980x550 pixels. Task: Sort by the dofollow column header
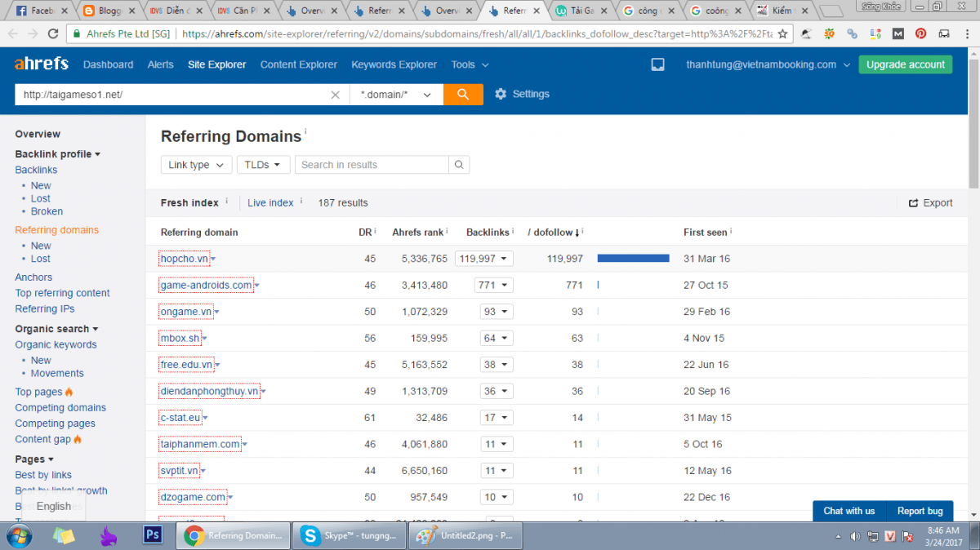pyautogui.click(x=555, y=232)
